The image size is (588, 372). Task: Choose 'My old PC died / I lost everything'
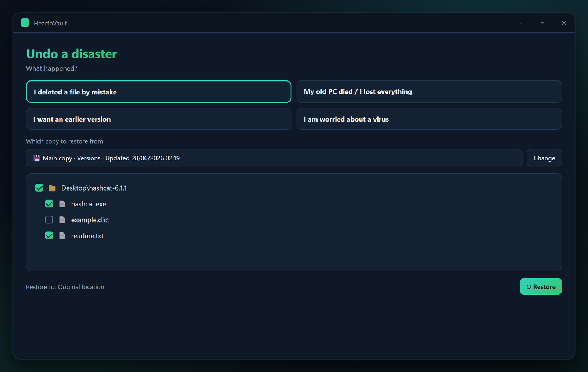point(429,92)
